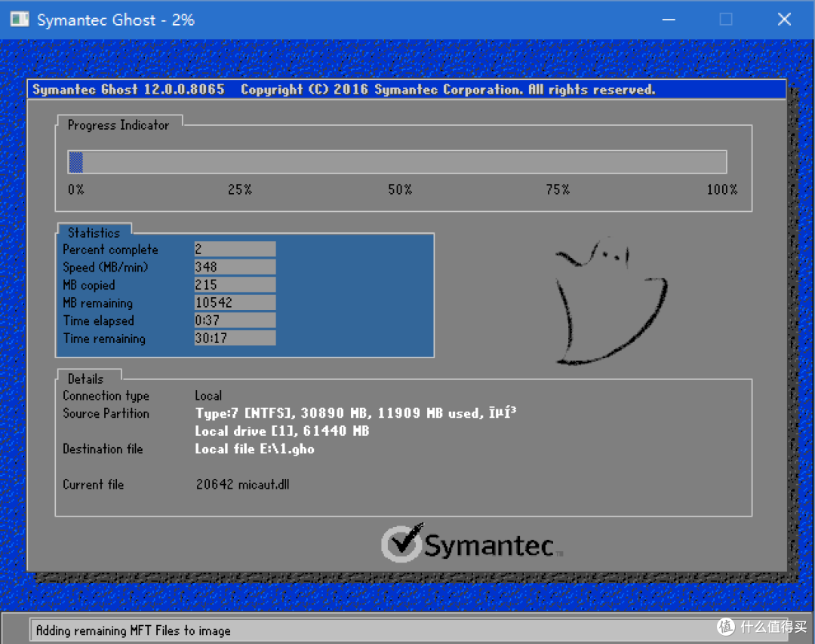The height and width of the screenshot is (644, 815).
Task: Click the Local connection type value
Action: pos(208,396)
